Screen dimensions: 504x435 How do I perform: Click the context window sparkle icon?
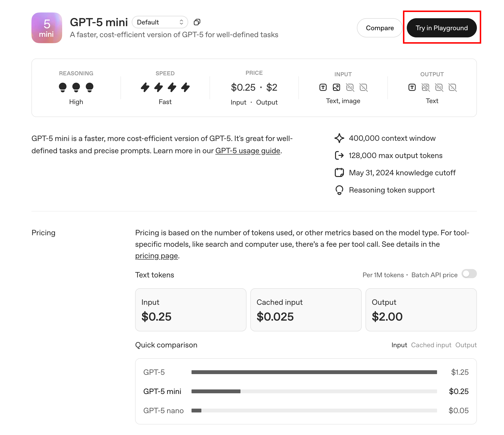(x=339, y=138)
